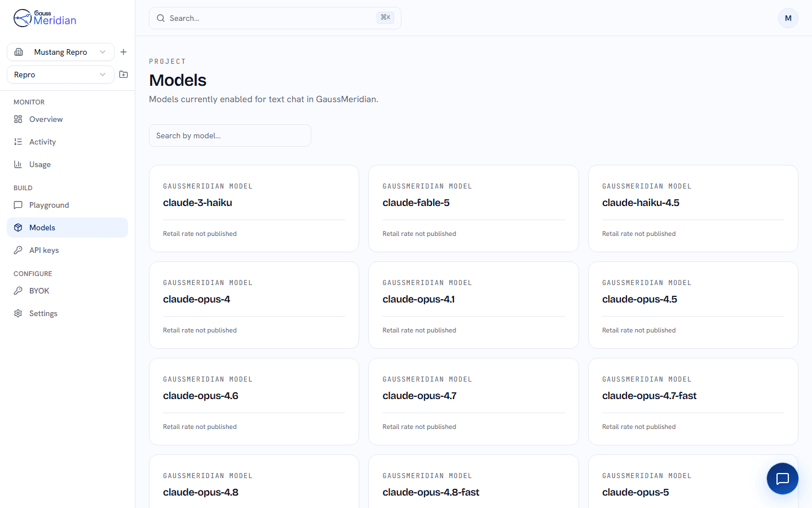Image resolution: width=812 pixels, height=508 pixels.
Task: Open the claude-fable-5 model card
Action: tap(474, 208)
